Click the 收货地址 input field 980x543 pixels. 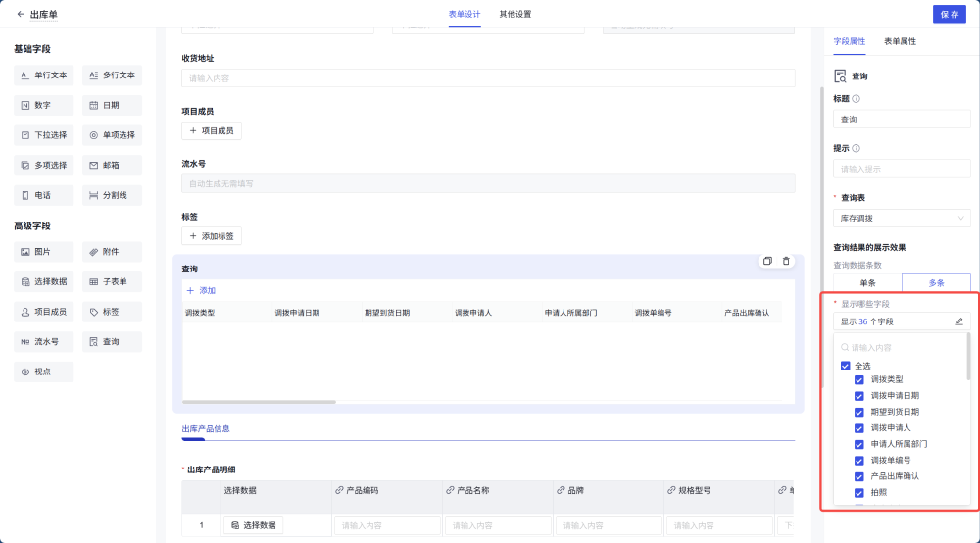tap(488, 78)
